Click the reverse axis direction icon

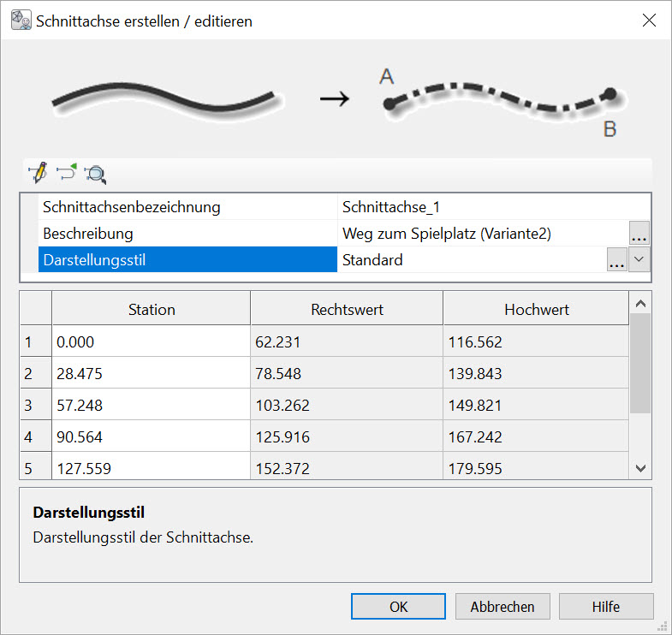click(x=66, y=173)
